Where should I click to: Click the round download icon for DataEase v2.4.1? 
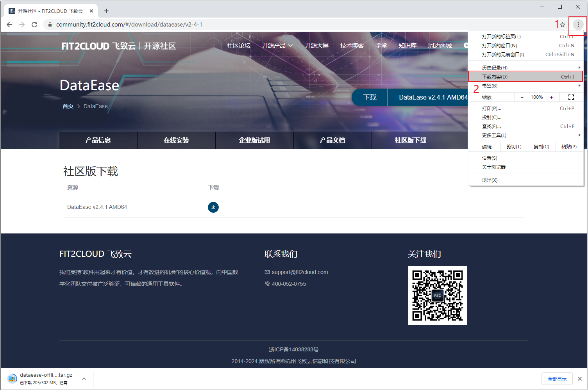click(213, 207)
